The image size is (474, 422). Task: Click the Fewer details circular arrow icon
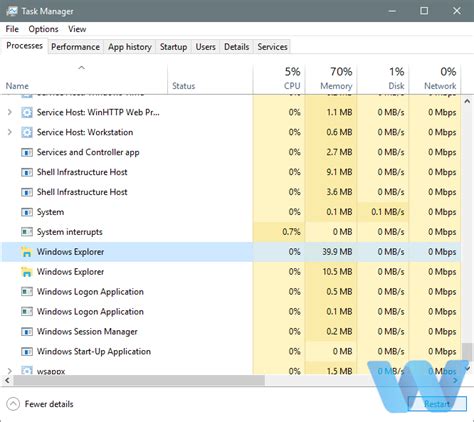click(x=13, y=404)
